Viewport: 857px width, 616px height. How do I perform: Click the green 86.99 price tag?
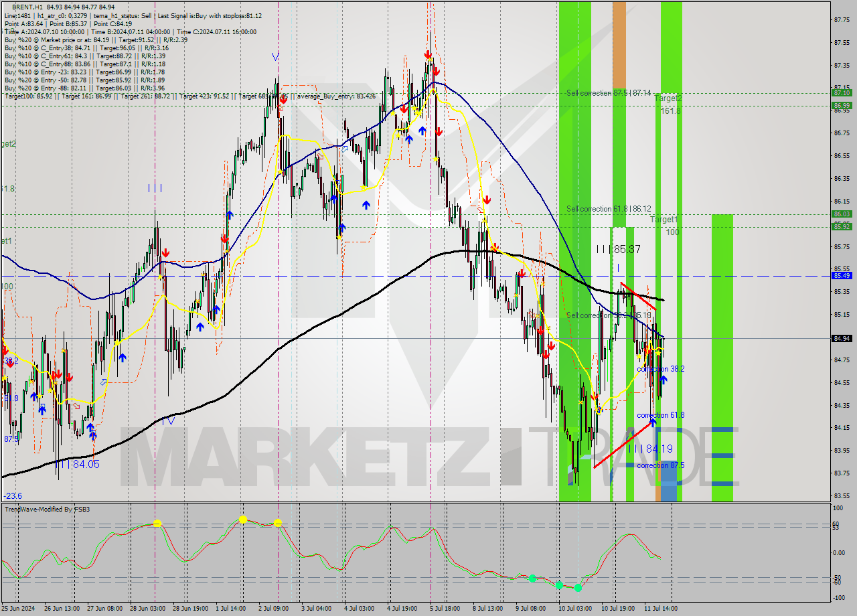pyautogui.click(x=842, y=105)
